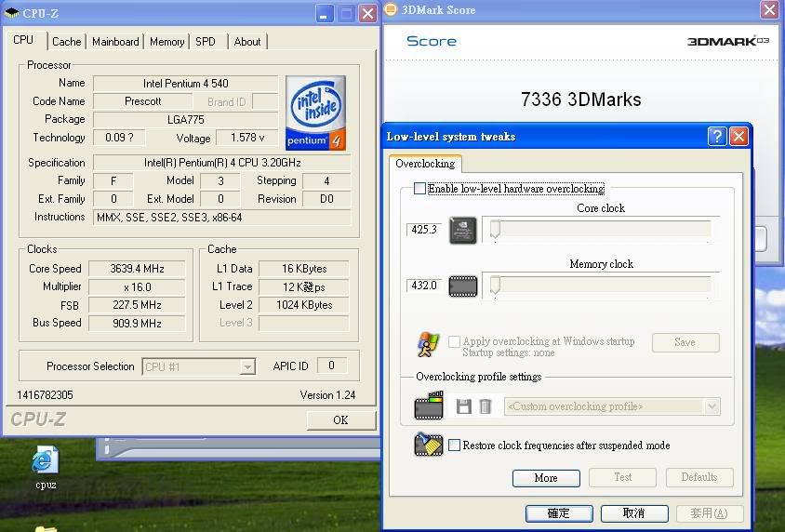785x532 pixels.
Task: Minimize the CPU-Z window
Action: [325, 14]
